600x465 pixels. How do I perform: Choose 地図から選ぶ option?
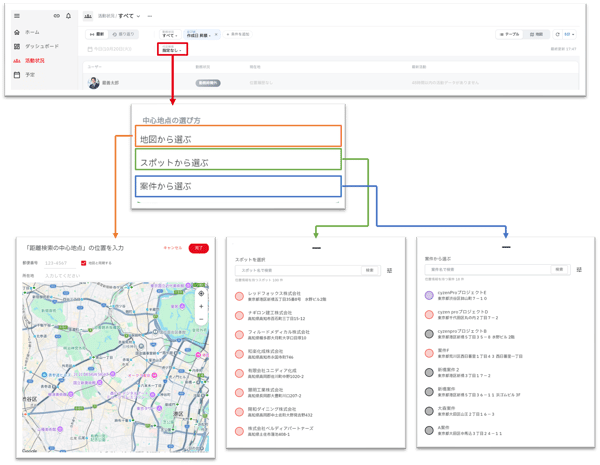coord(238,136)
